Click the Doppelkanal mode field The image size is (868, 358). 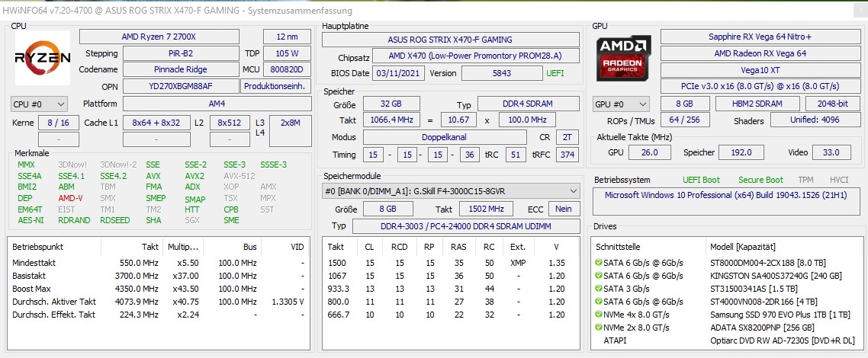pyautogui.click(x=445, y=137)
